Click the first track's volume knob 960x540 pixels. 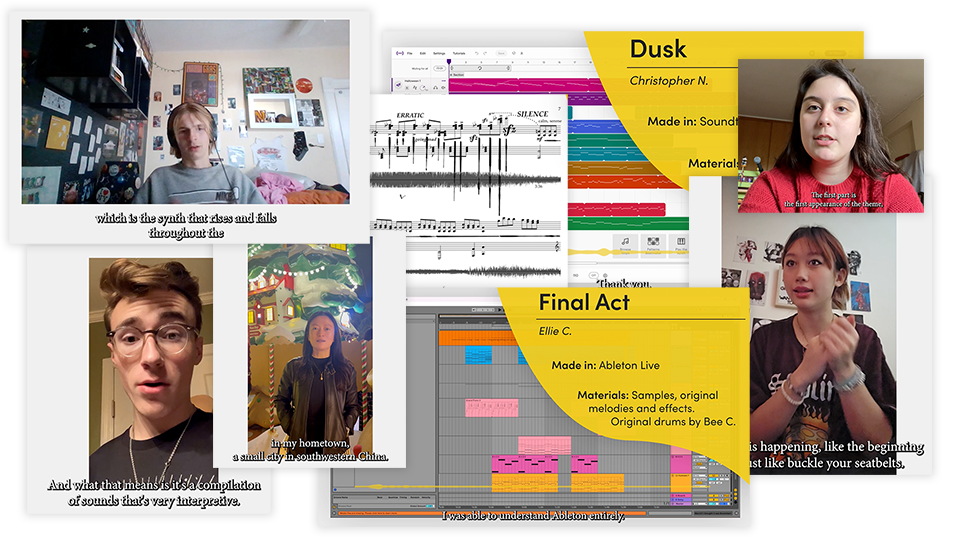click(x=423, y=88)
